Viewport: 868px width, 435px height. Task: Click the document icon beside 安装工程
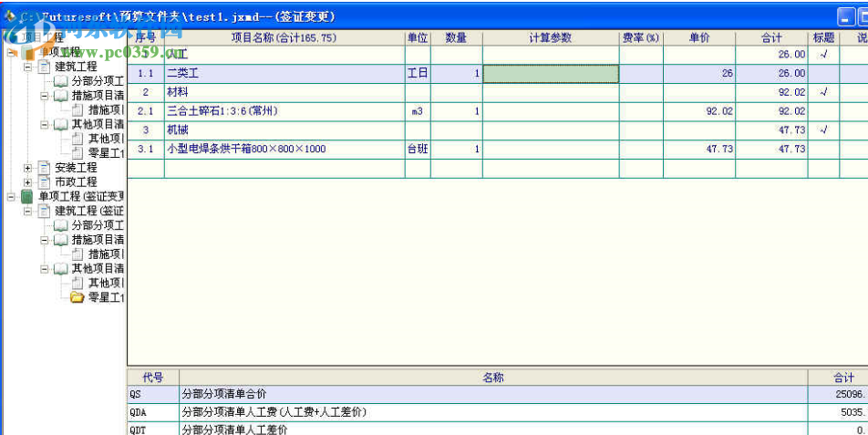(x=45, y=168)
